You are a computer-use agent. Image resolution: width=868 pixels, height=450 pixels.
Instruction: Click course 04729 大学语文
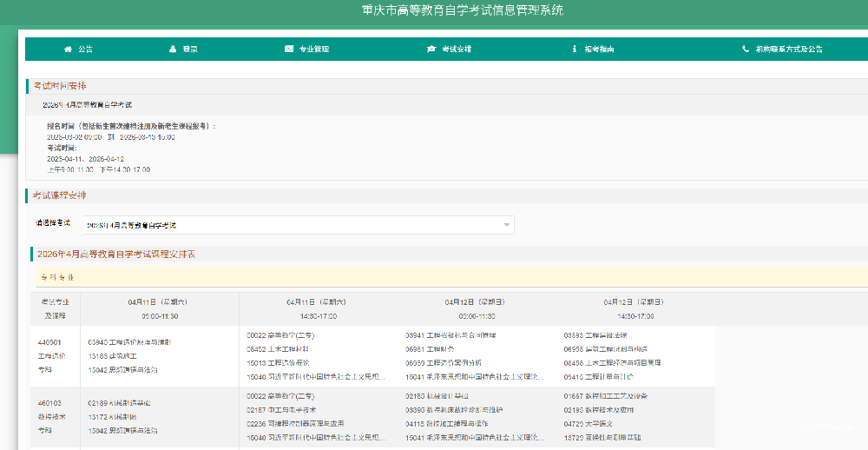(x=589, y=423)
